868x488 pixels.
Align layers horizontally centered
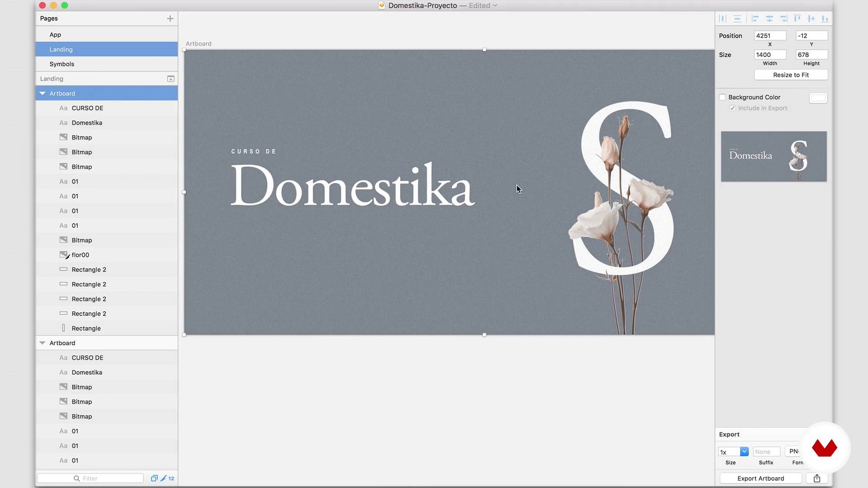click(769, 19)
